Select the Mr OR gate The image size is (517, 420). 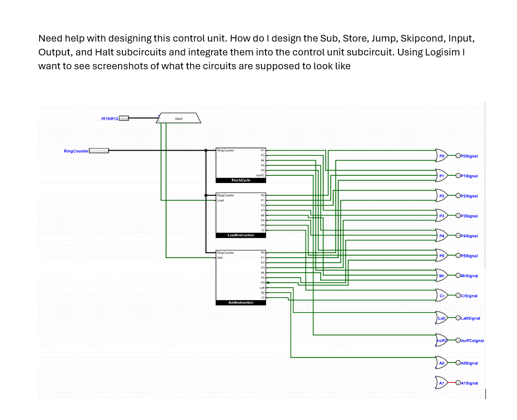point(442,276)
